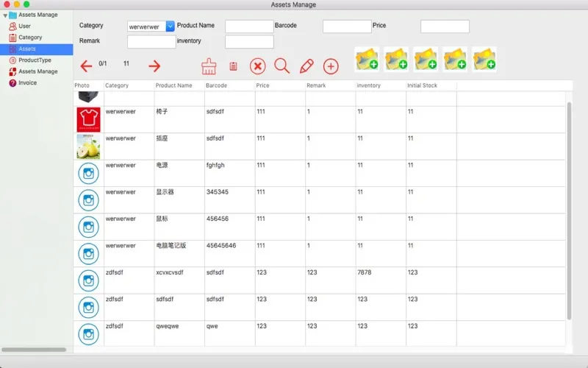Click the Barcode column header
This screenshot has height=368, width=588.
229,85
